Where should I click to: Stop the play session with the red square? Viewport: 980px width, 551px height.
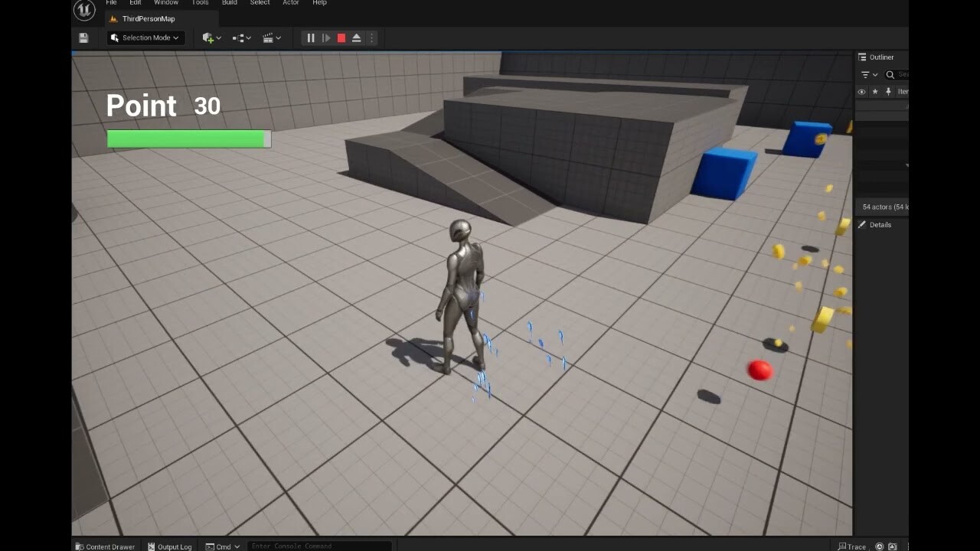tap(341, 37)
